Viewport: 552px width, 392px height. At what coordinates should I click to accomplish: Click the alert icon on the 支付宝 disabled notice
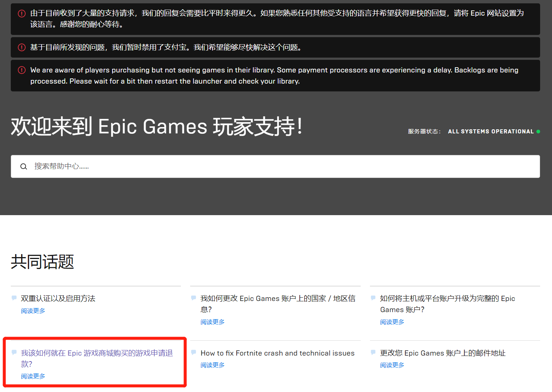pos(22,47)
